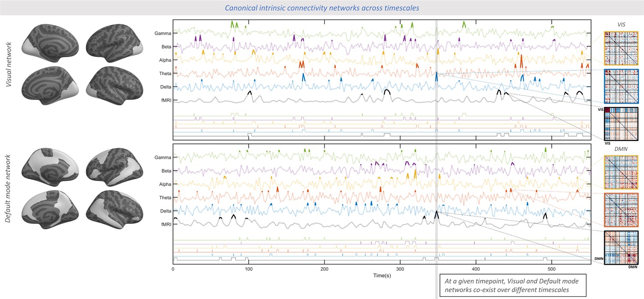Click the Alpha label in the Visual network plot
644x299 pixels.
pos(165,60)
